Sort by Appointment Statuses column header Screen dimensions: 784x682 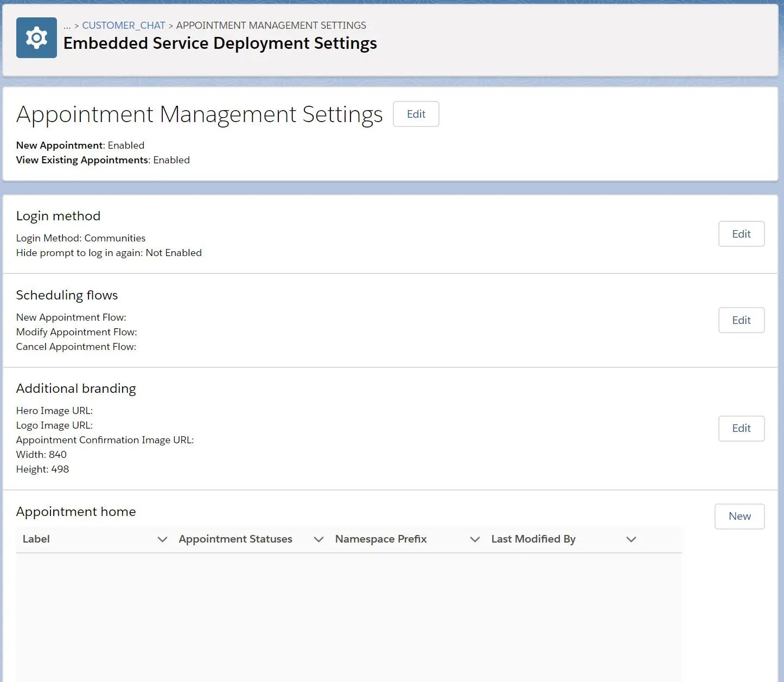[235, 539]
